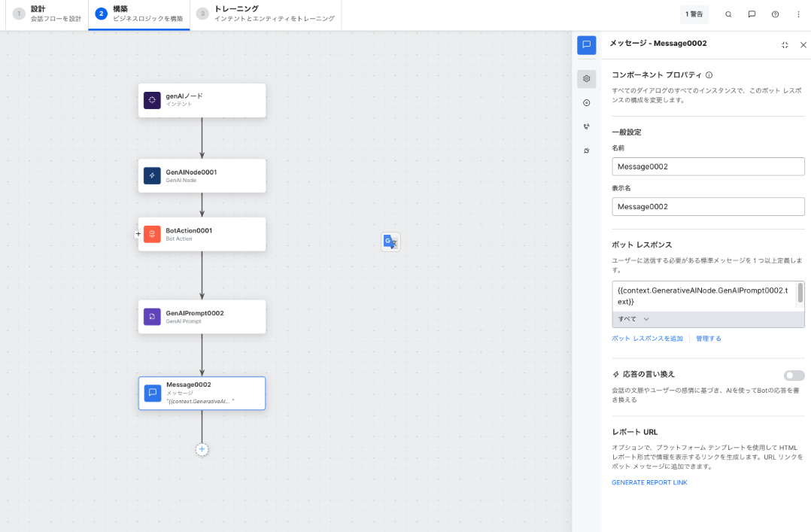Collapse the panel with the shrink icon
Image resolution: width=811 pixels, height=532 pixels.
pos(785,45)
